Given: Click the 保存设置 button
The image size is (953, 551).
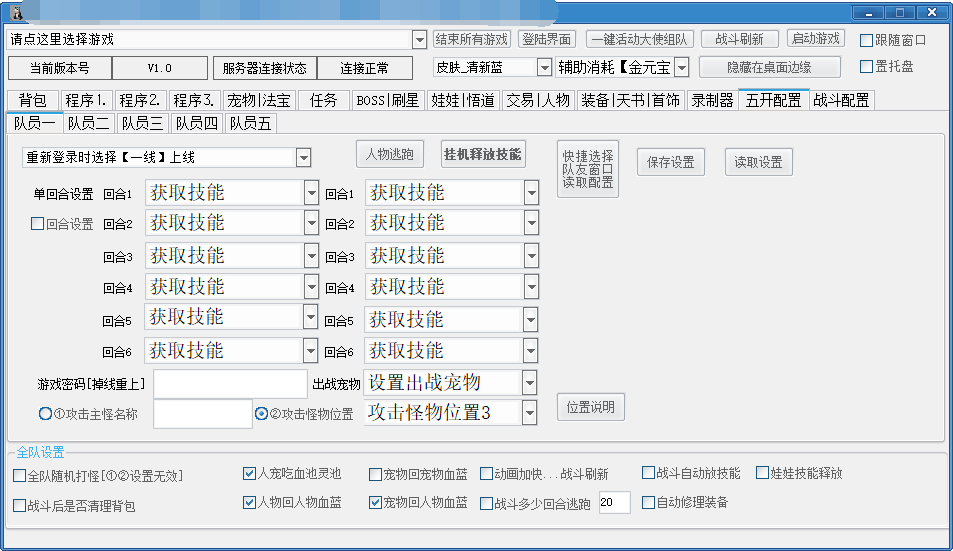Looking at the screenshot, I should pos(671,162).
